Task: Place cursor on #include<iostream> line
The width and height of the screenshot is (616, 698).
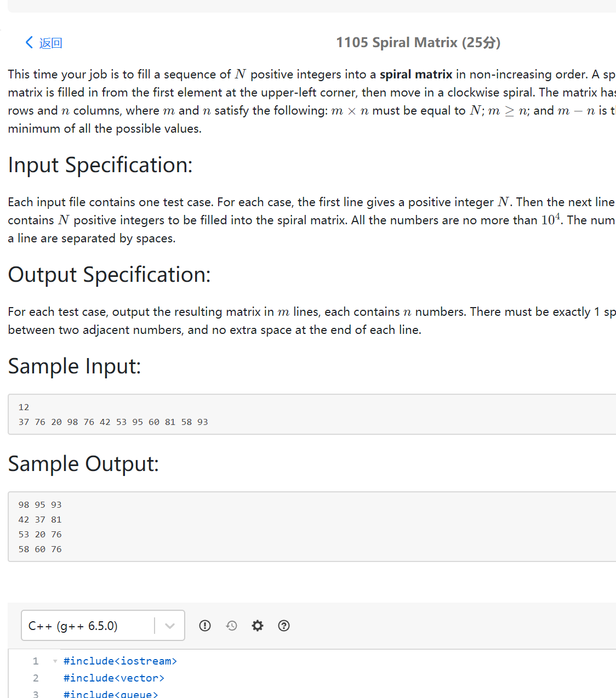Action: (x=120, y=661)
